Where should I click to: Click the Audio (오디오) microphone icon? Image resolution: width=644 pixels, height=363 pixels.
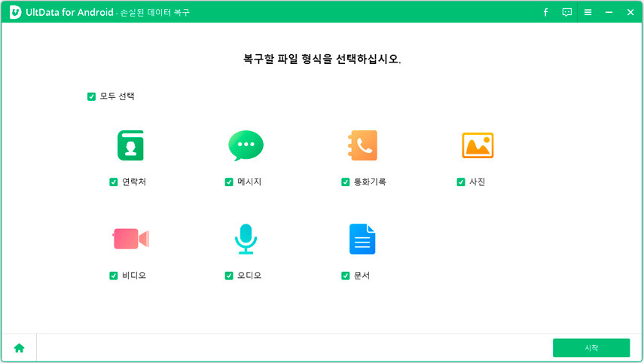pyautogui.click(x=246, y=239)
